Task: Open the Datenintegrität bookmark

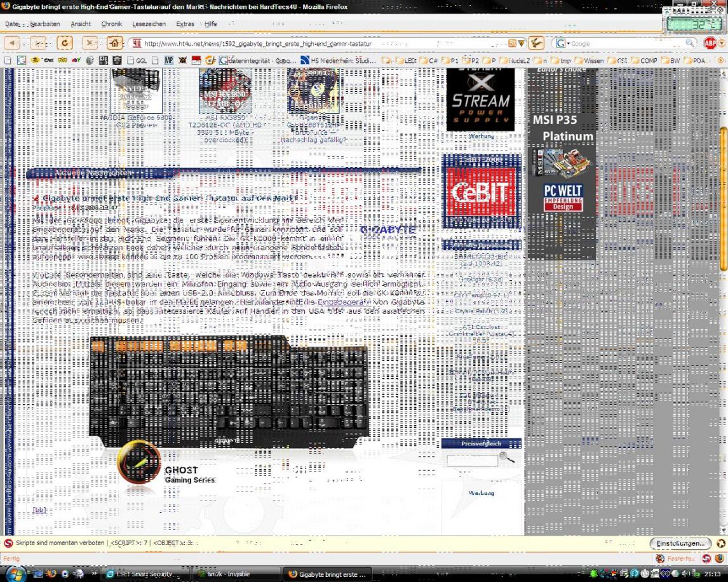Action: point(258,60)
